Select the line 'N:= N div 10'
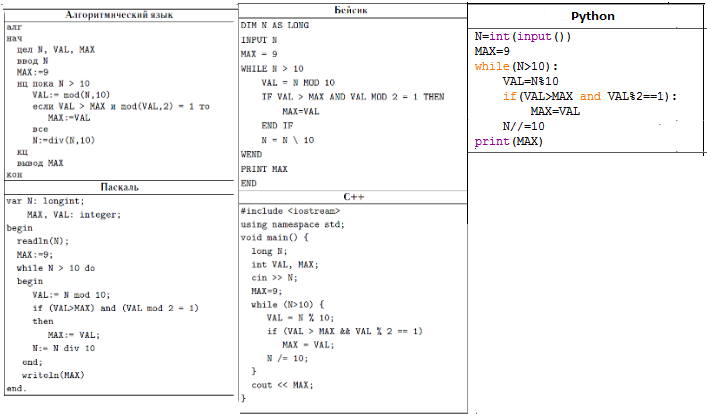707x418 pixels. (64, 348)
